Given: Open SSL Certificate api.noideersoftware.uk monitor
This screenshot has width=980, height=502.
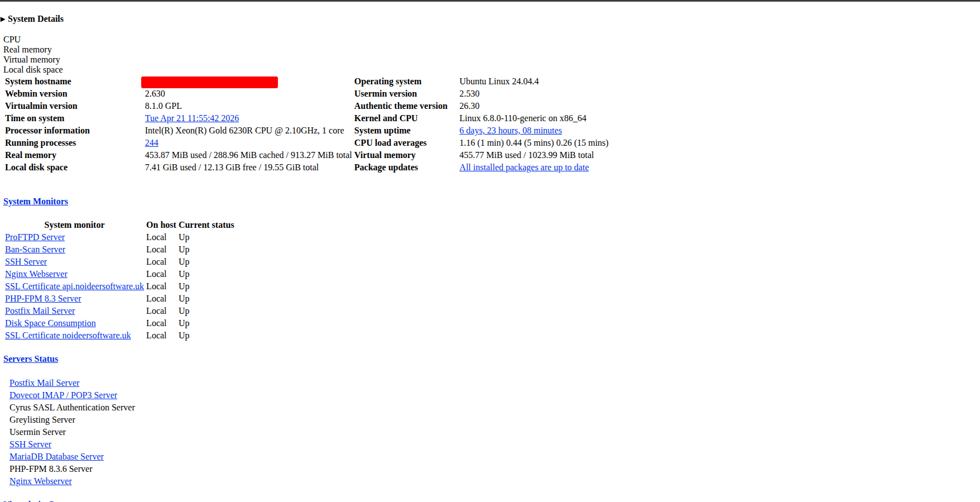Looking at the screenshot, I should (x=74, y=286).
